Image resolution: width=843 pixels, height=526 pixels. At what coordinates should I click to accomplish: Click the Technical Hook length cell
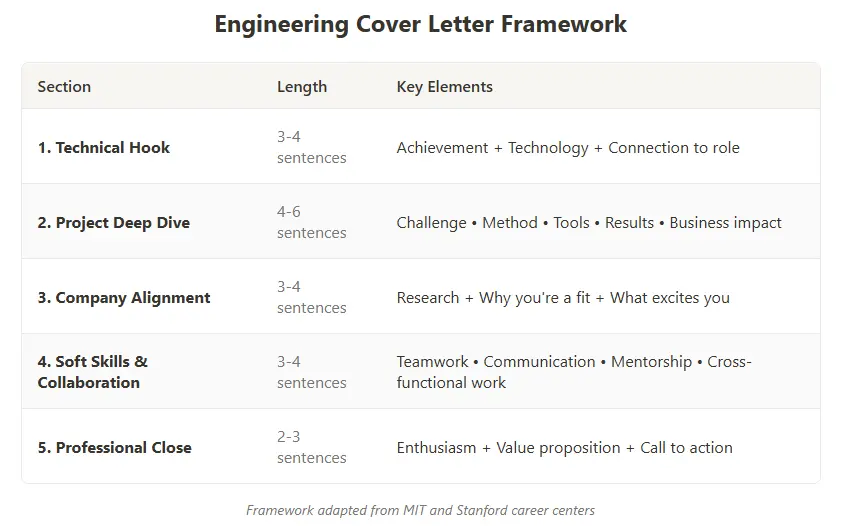tap(311, 147)
